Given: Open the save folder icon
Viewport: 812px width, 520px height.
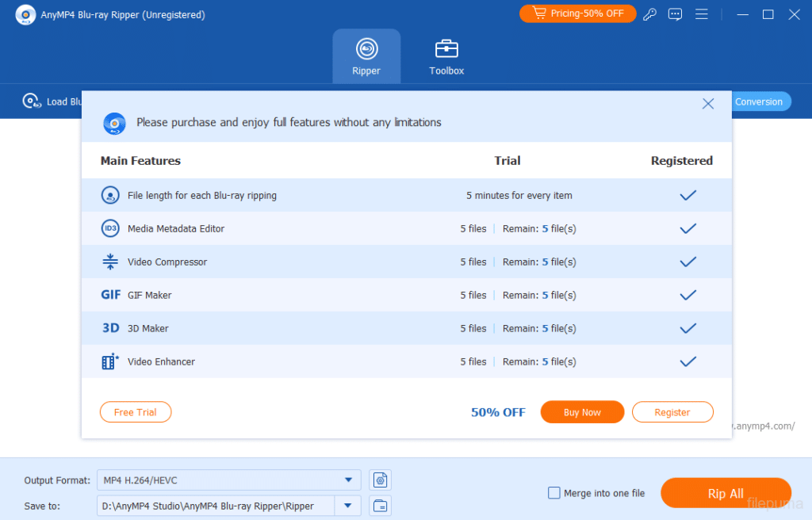Looking at the screenshot, I should pos(380,506).
